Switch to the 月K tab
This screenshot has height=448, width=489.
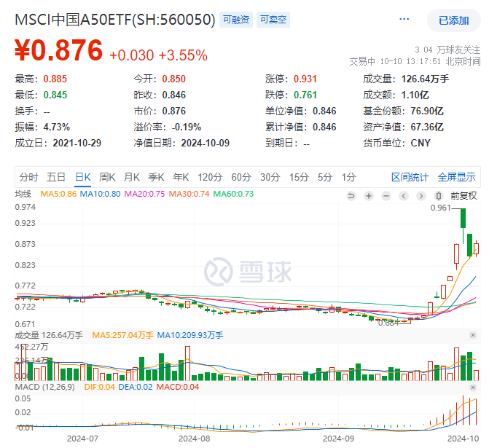click(132, 177)
